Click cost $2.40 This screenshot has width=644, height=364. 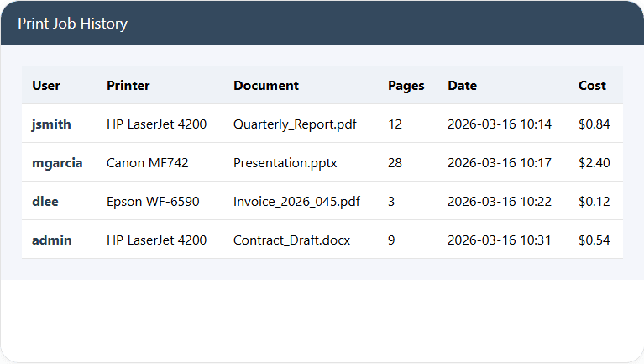tap(594, 163)
